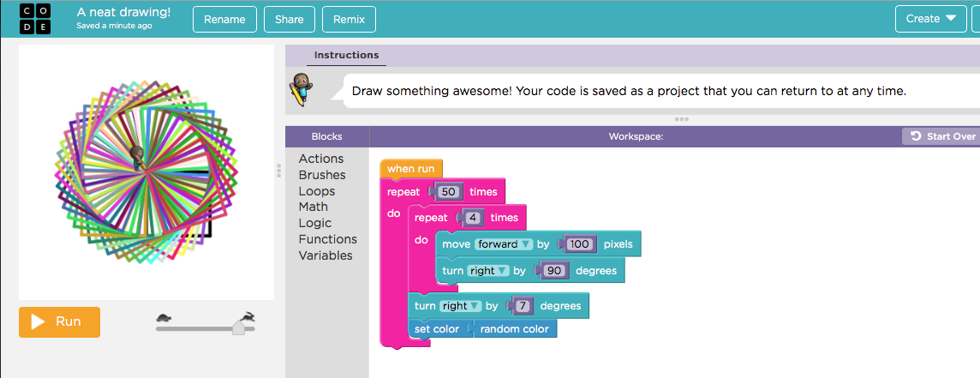This screenshot has height=378, width=980.
Task: Click the vertical toolbox resize grip
Action: (278, 171)
